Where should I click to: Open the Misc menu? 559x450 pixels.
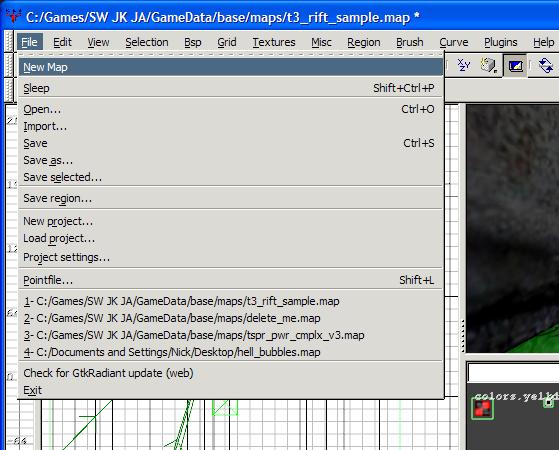[x=321, y=42]
